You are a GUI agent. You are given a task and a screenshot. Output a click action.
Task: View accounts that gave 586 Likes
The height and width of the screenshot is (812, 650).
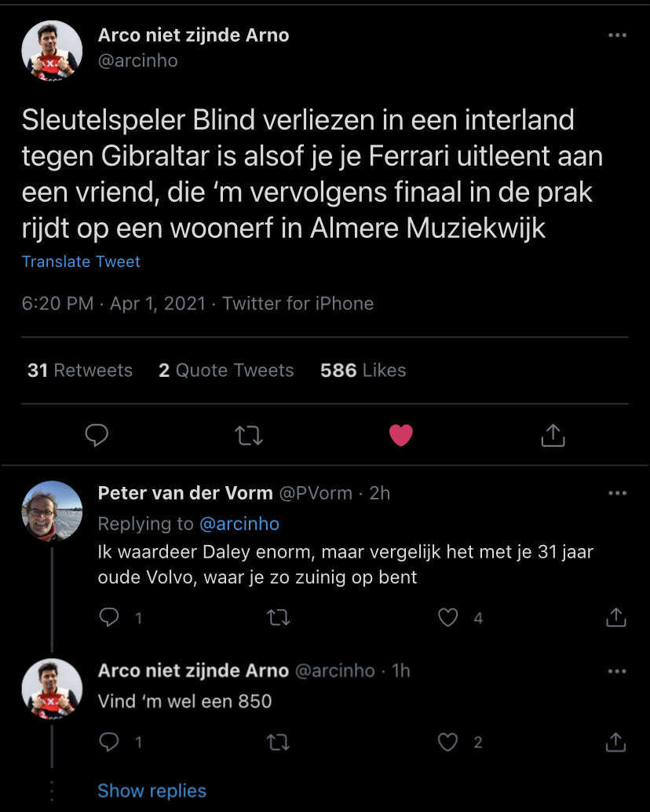pos(363,370)
